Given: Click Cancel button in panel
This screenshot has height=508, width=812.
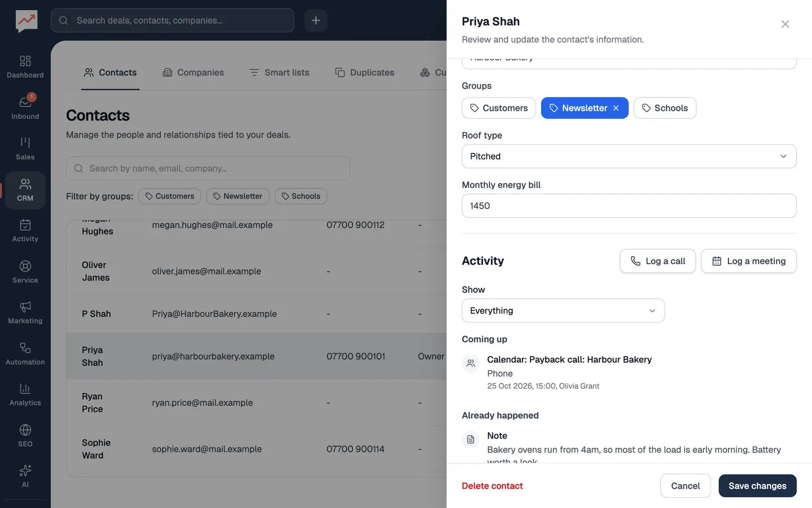Looking at the screenshot, I should (x=685, y=486).
